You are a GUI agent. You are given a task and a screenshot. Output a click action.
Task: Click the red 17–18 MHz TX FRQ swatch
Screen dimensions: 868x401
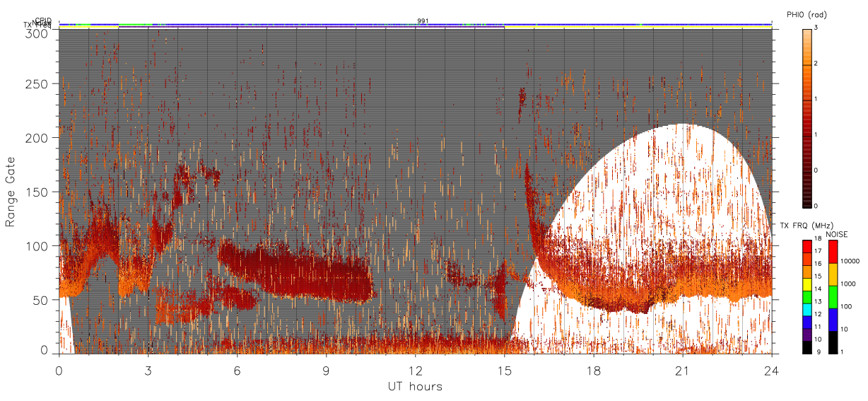coord(807,246)
